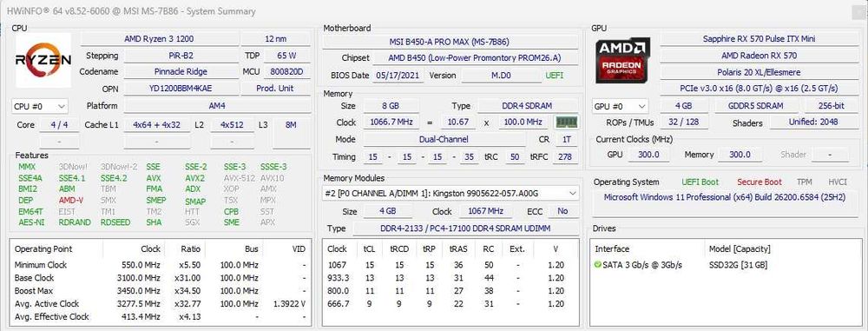Click the Unified: 2048 shaders field

point(814,122)
